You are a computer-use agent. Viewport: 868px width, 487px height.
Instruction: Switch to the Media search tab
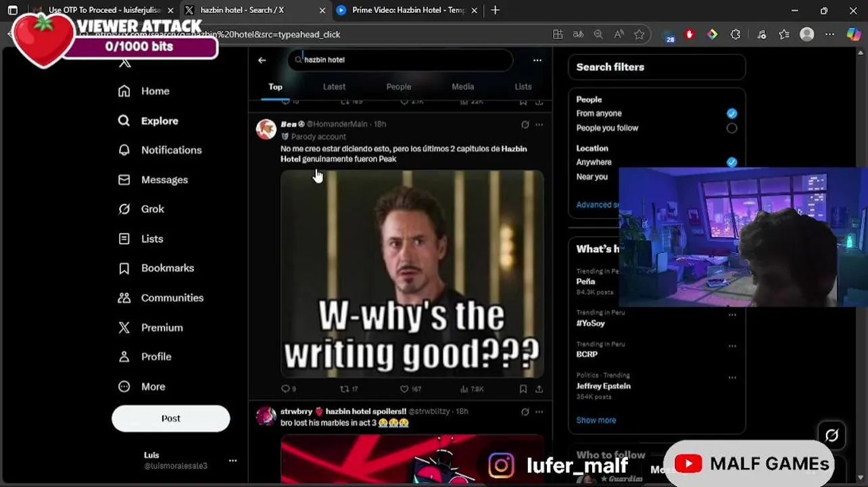pyautogui.click(x=463, y=87)
